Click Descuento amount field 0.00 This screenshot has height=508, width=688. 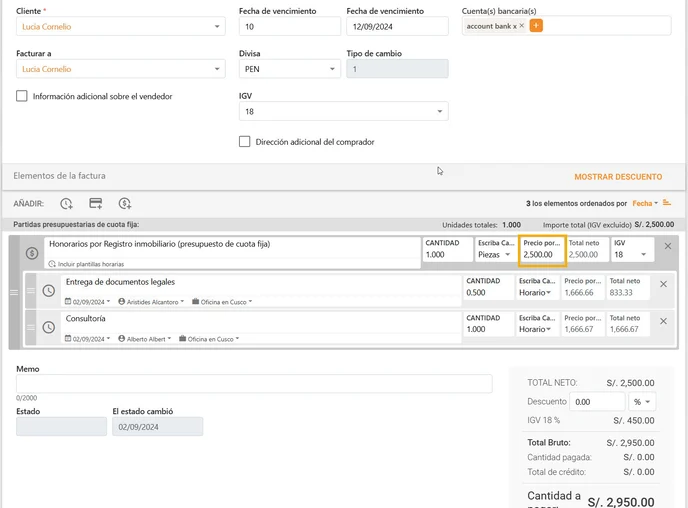pos(597,401)
